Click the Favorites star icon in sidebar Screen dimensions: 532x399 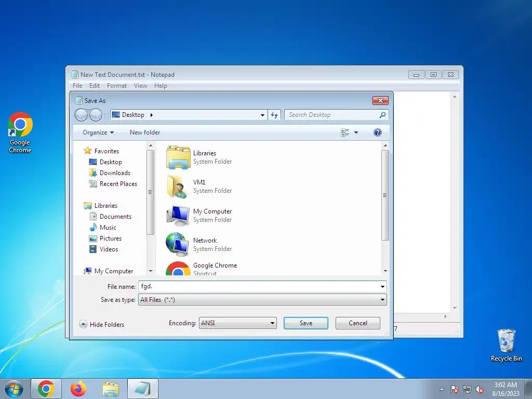87,151
